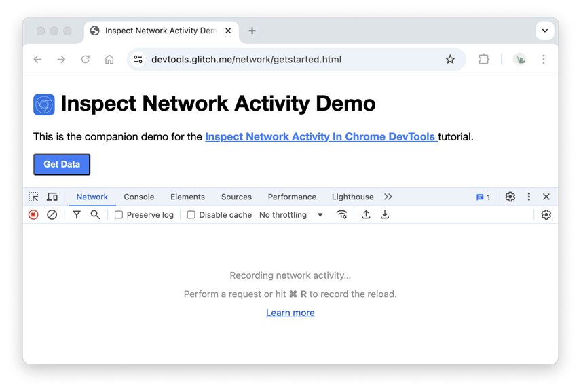This screenshot has height=392, width=581.
Task: Select element inspector tool
Action: click(x=33, y=197)
